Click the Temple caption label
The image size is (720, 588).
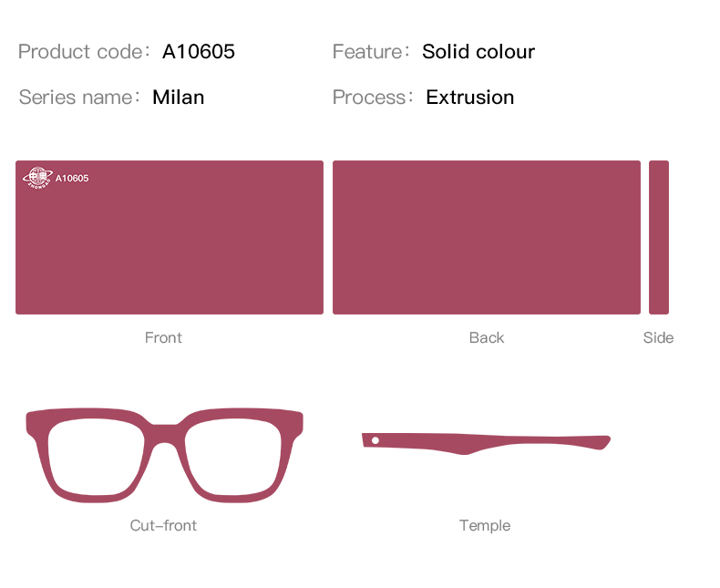coord(485,526)
